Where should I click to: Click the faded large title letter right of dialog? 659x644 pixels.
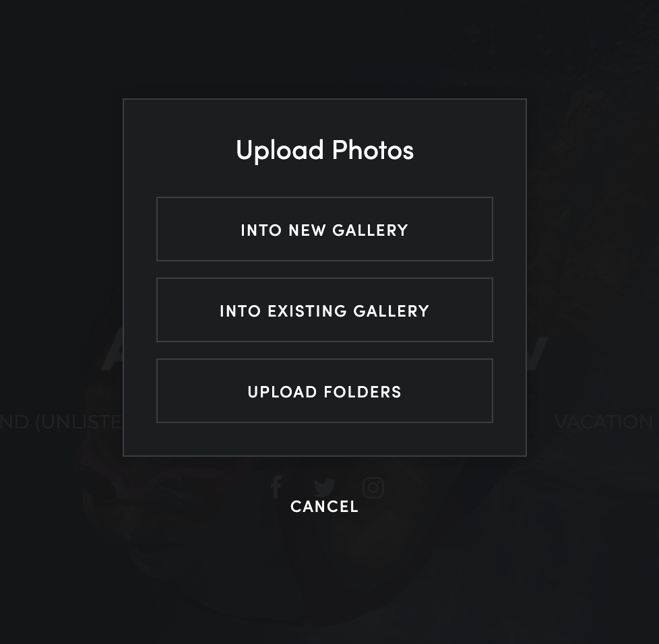(x=536, y=354)
